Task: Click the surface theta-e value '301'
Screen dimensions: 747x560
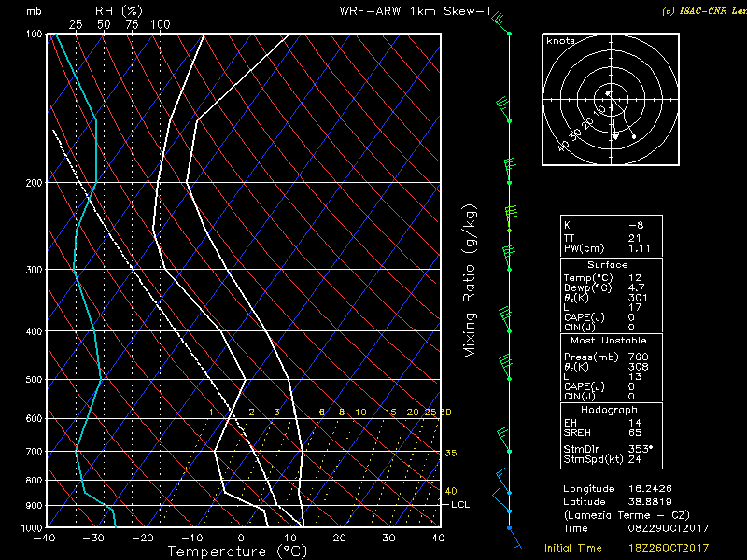Action: (x=638, y=298)
